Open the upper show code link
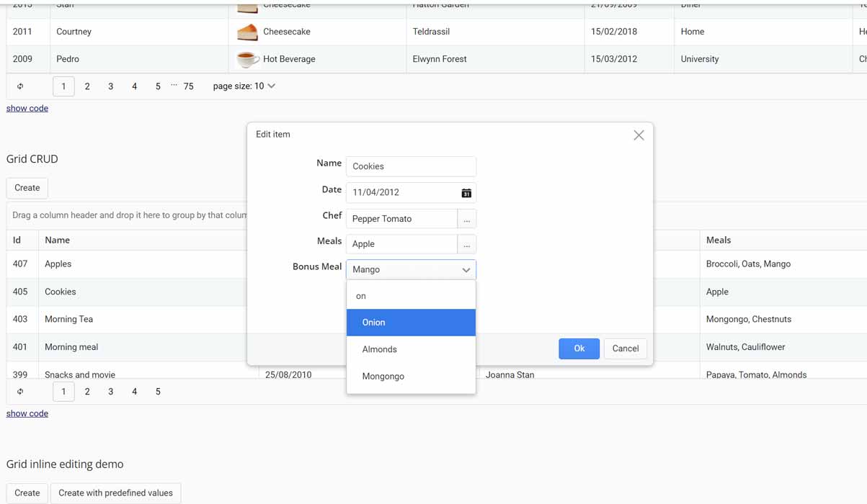This screenshot has width=867, height=504. [x=27, y=108]
